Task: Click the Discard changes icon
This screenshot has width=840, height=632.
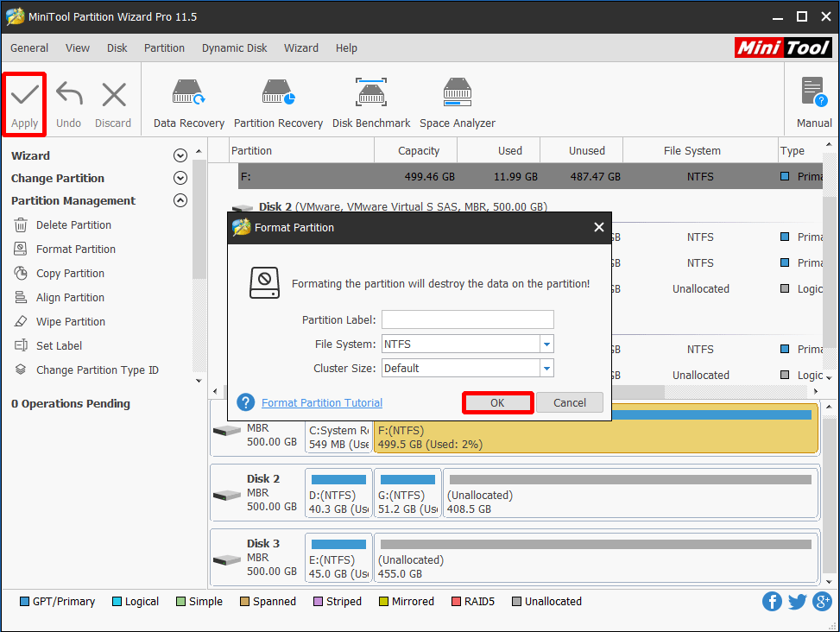Action: coord(112,99)
